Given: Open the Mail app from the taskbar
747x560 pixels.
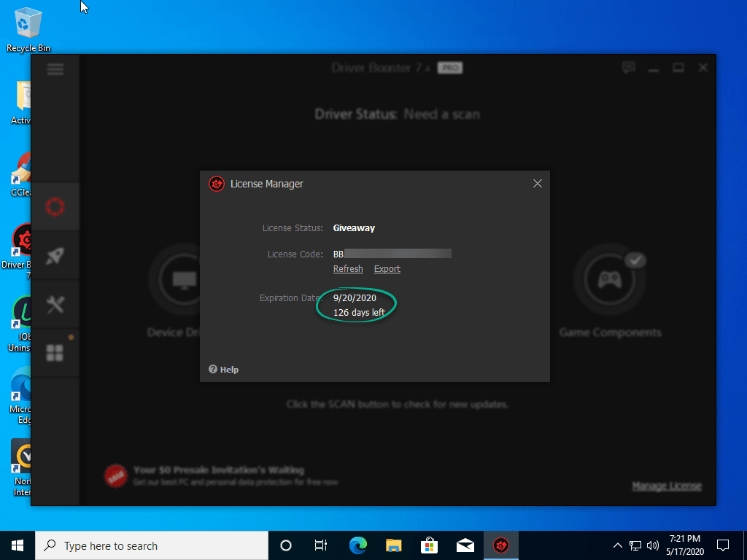Looking at the screenshot, I should [x=465, y=545].
